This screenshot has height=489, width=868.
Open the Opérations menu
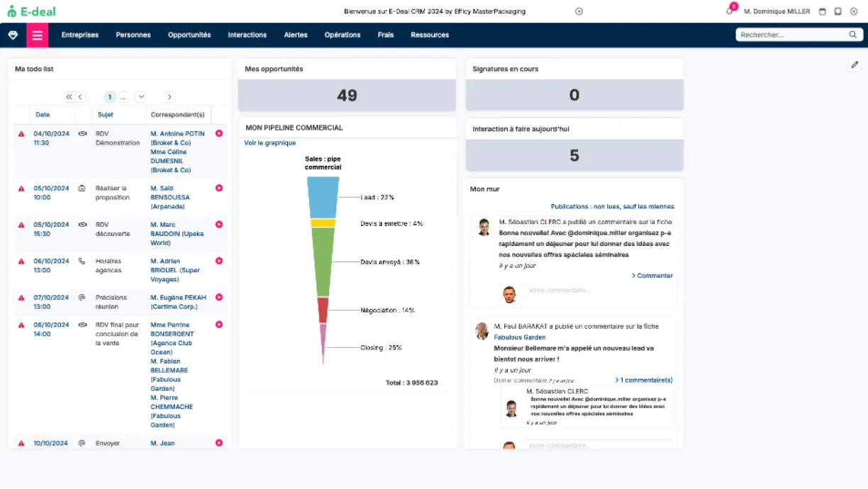pyautogui.click(x=343, y=35)
